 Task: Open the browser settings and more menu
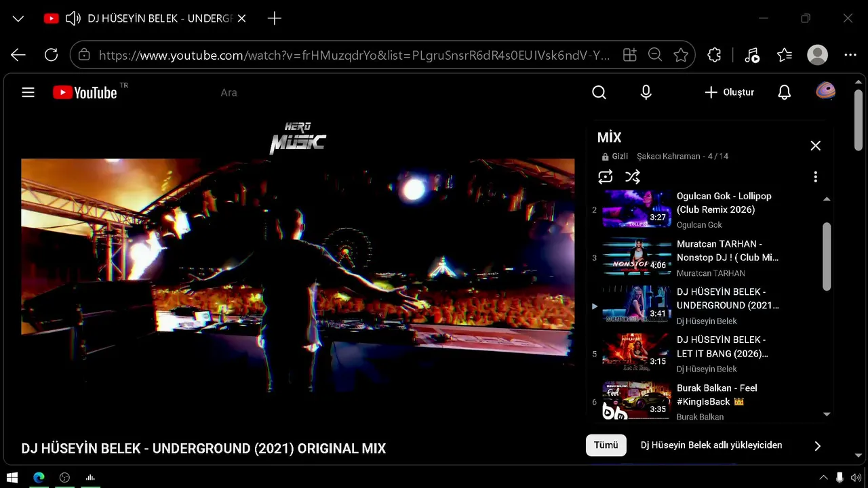pyautogui.click(x=850, y=55)
